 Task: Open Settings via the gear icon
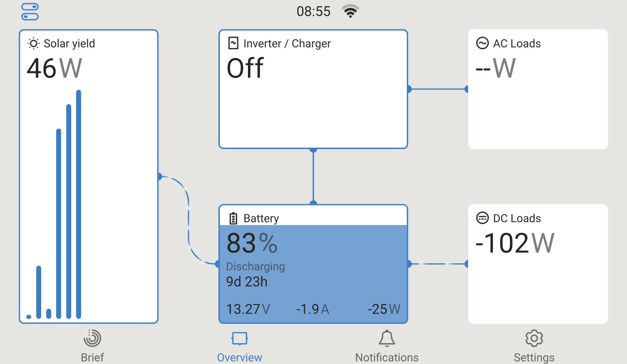coord(534,338)
